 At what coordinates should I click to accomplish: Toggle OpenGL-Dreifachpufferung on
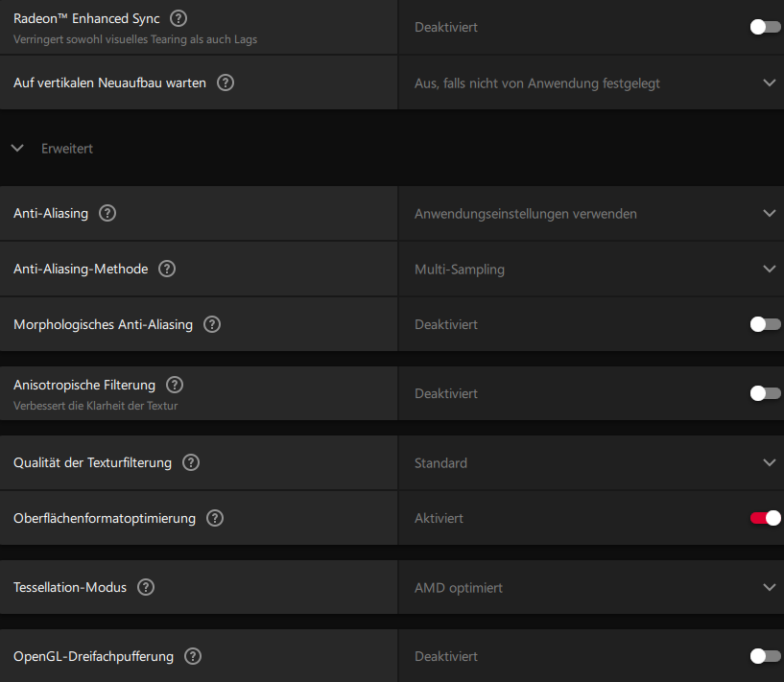point(765,656)
